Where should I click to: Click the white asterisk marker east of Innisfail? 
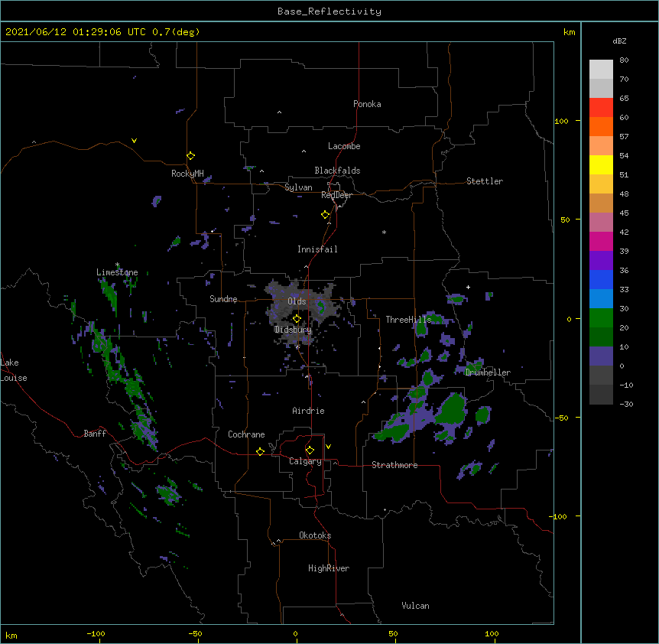(384, 232)
